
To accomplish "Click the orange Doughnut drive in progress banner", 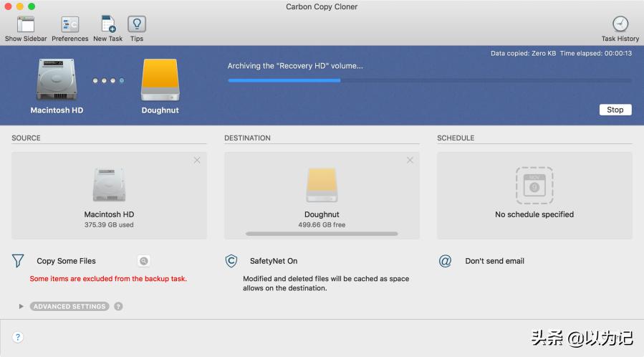I will [160, 80].
